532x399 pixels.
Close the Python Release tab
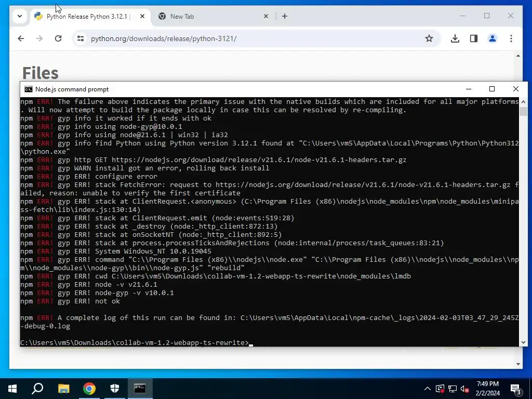pos(142,16)
